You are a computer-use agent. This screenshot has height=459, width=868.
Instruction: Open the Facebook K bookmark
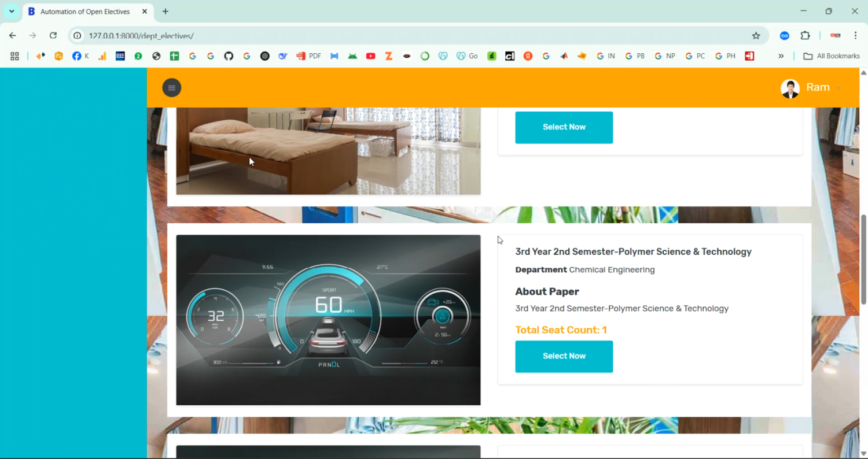click(x=80, y=56)
